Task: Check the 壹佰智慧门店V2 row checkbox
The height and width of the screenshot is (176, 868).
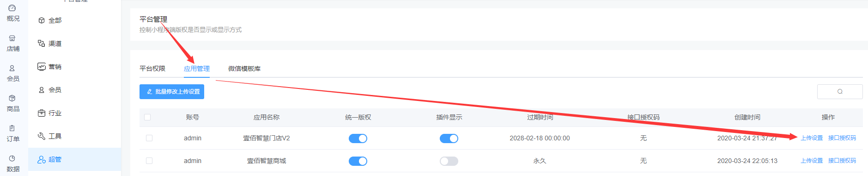Action: (x=149, y=138)
